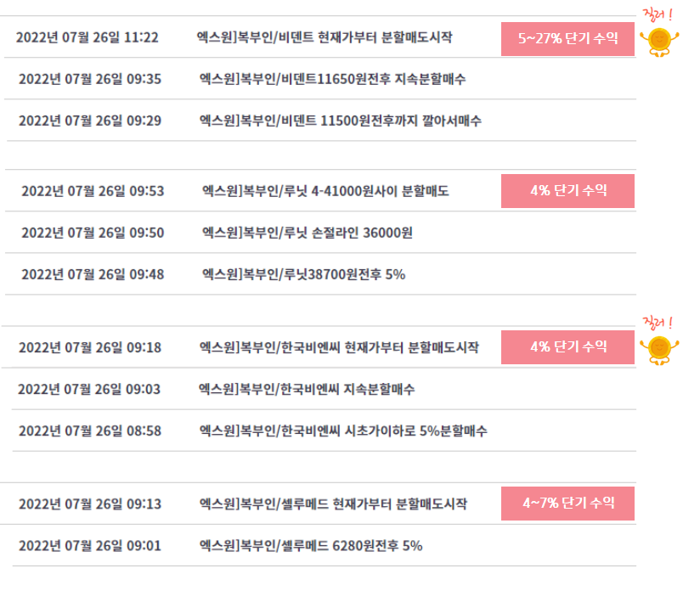Open 셀루메드 현재가부터 분할매도시작 message

pos(333,504)
